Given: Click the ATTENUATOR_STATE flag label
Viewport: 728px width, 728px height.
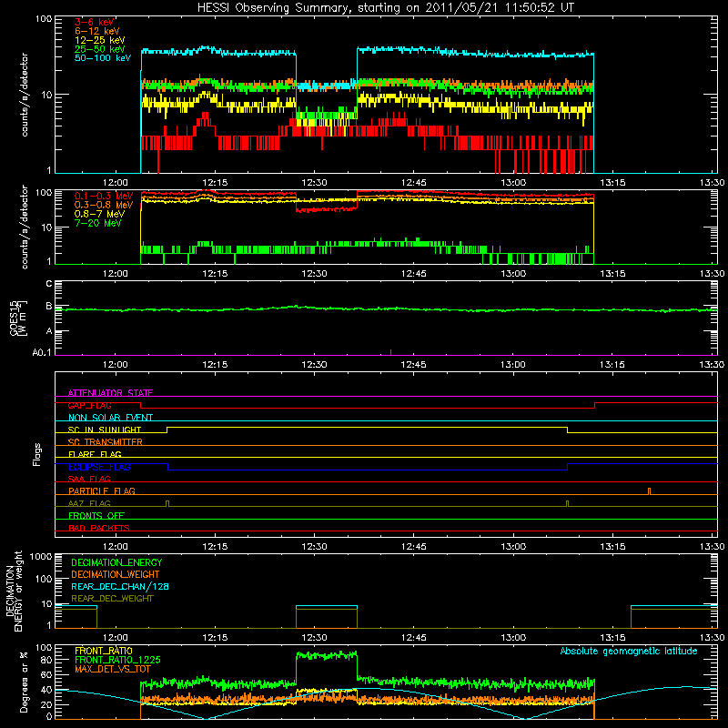Looking at the screenshot, I should tap(110, 393).
